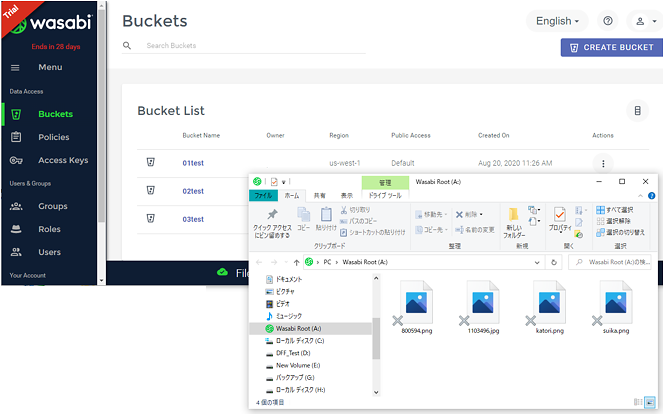
Task: Switch to the 表示 ribbon tab
Action: click(346, 196)
